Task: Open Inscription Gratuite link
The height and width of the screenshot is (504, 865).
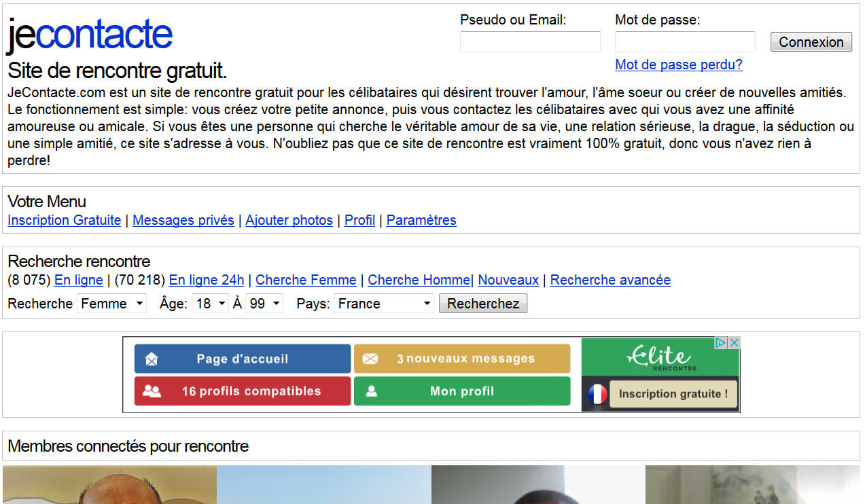Action: pyautogui.click(x=65, y=220)
